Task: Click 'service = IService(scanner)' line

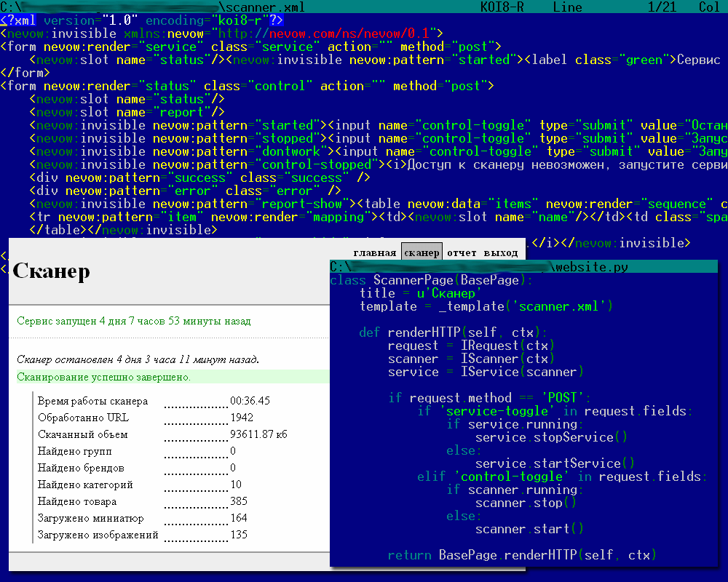Action: pos(486,372)
